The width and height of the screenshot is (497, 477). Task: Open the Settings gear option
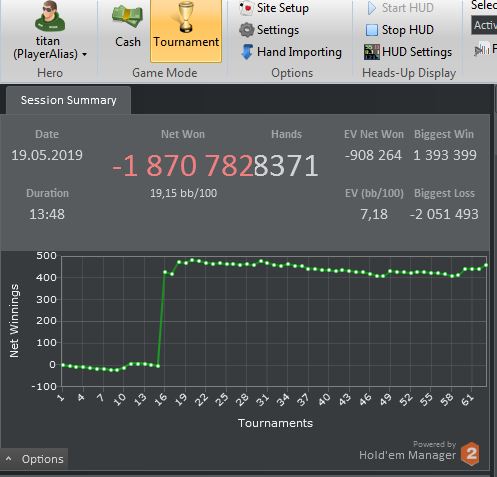point(269,30)
